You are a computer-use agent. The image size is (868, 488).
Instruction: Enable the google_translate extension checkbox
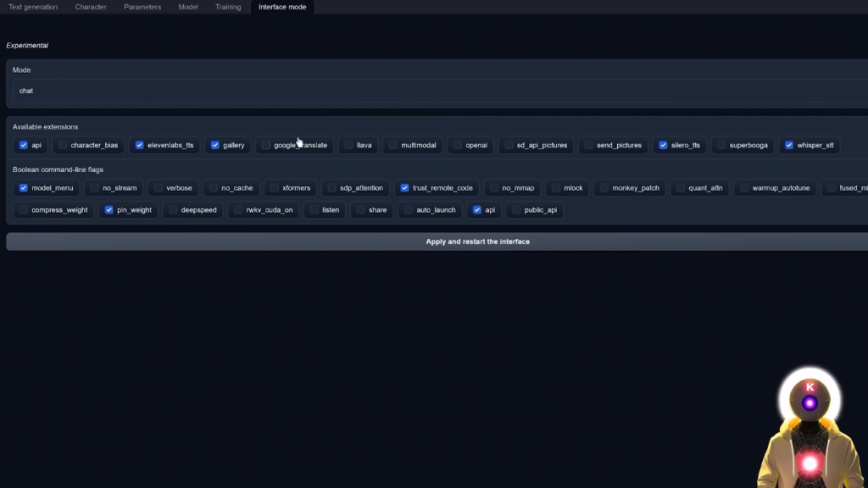[x=266, y=145]
